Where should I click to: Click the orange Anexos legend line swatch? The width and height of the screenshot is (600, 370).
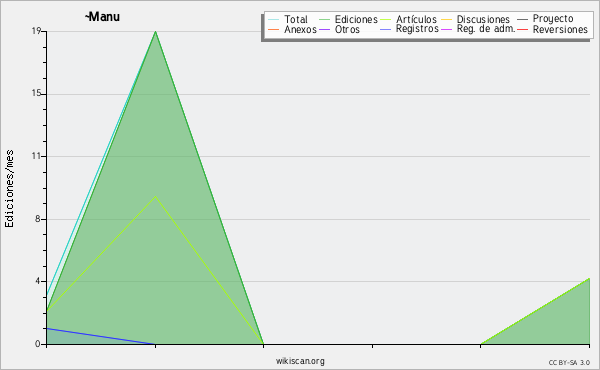(x=274, y=29)
